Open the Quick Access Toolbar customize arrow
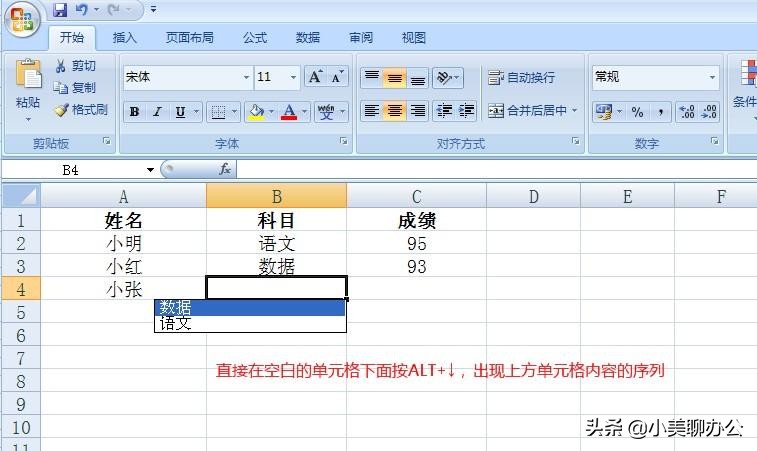Screen dimensions: 757x451 point(153,9)
